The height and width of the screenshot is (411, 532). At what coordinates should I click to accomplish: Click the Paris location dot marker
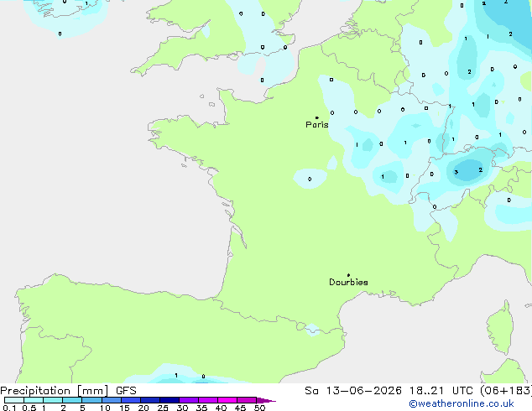pyautogui.click(x=317, y=117)
